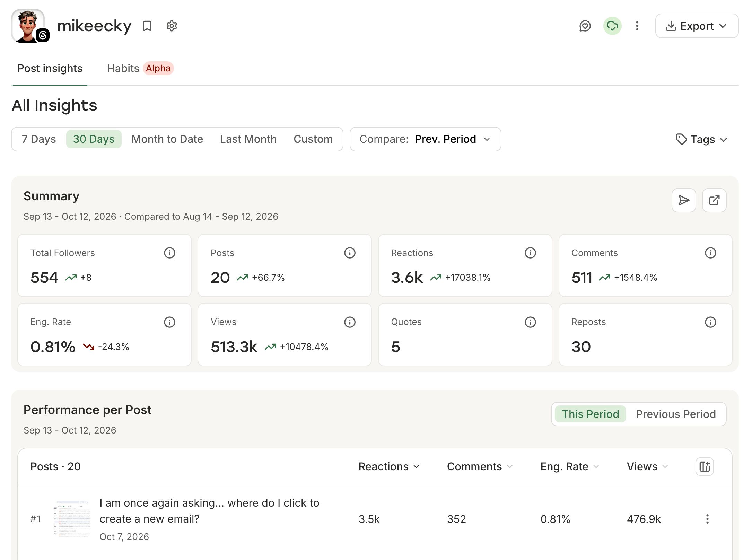The image size is (752, 560).
Task: Open the three-dot menu near Export
Action: pyautogui.click(x=637, y=26)
